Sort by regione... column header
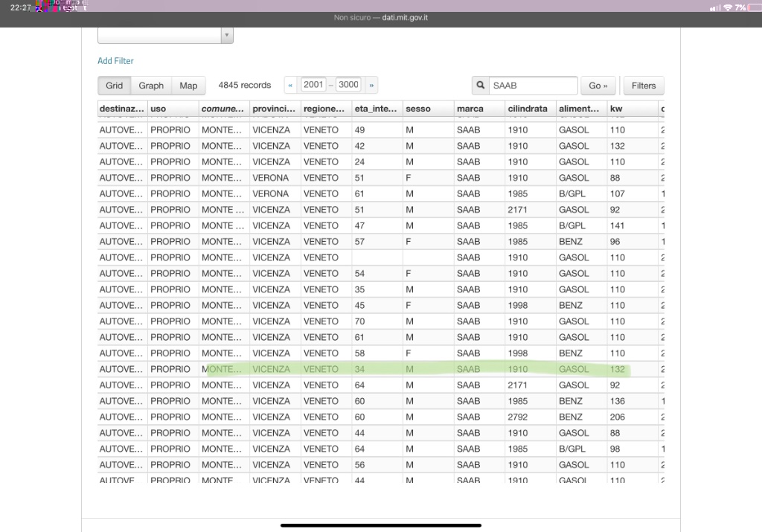This screenshot has width=762, height=532. click(x=326, y=109)
